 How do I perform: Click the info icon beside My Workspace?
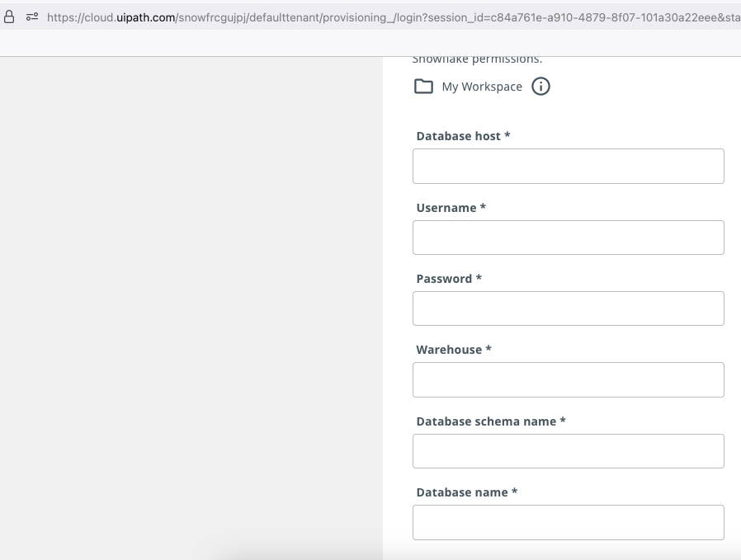point(541,86)
